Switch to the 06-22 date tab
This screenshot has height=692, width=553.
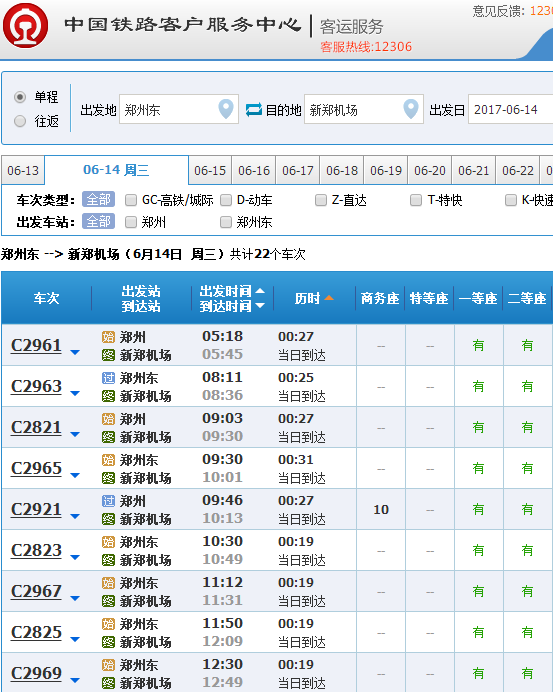(x=518, y=170)
